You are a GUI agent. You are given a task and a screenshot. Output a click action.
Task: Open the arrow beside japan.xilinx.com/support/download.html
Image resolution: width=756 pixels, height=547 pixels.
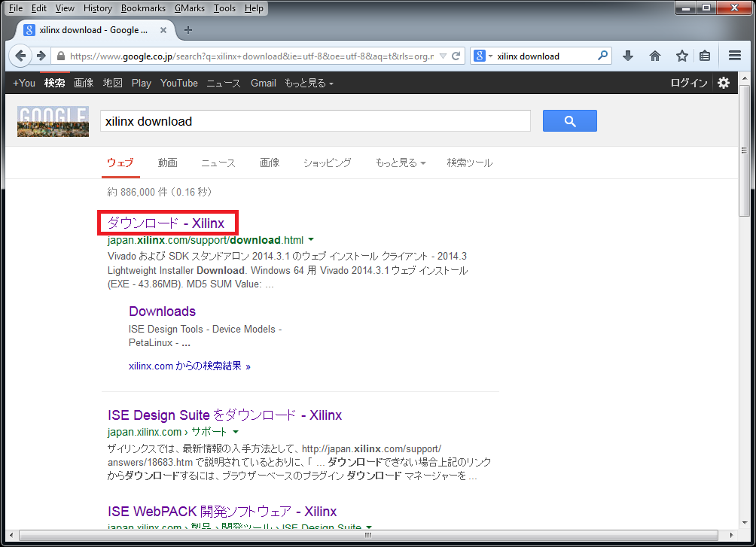point(311,239)
